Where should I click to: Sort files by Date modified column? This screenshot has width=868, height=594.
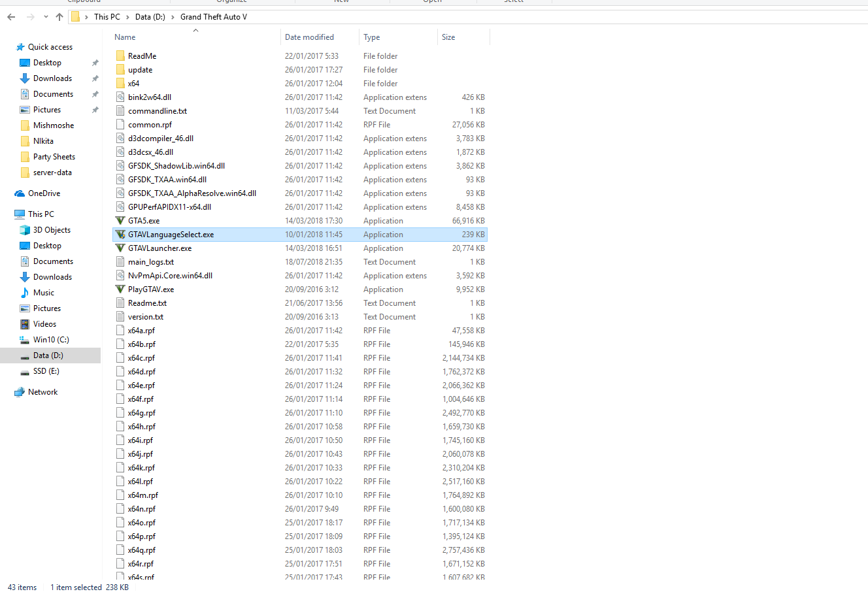pos(309,37)
